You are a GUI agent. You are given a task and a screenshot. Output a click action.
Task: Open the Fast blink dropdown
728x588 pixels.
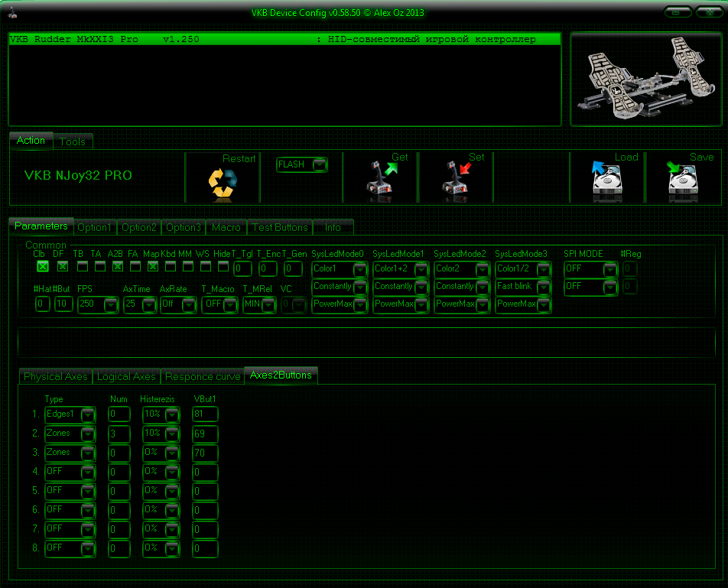coord(523,287)
